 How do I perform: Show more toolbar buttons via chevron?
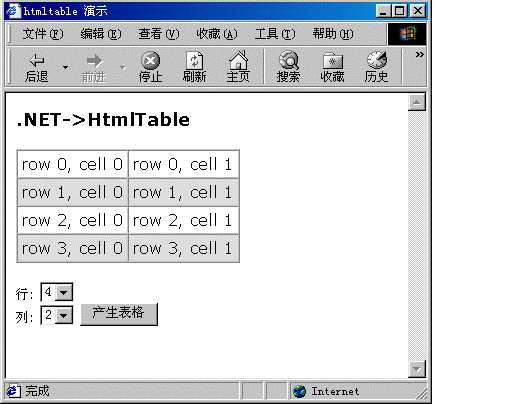point(419,55)
